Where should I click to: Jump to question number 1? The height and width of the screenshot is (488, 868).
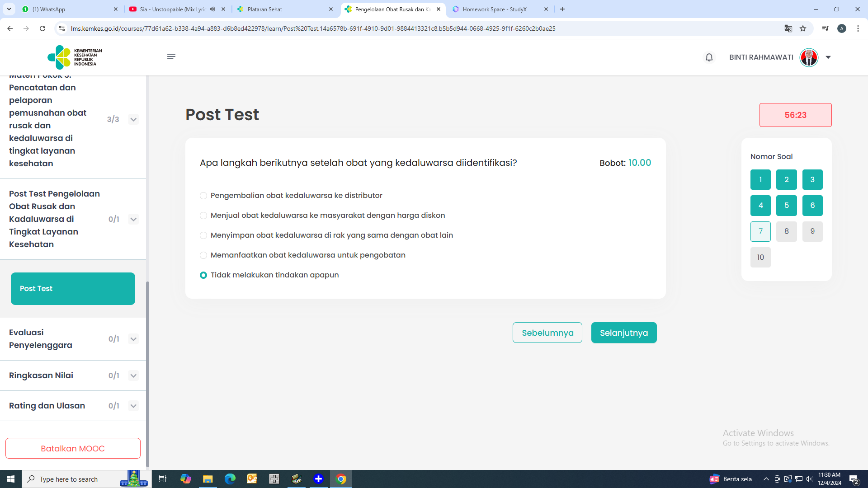tap(760, 180)
